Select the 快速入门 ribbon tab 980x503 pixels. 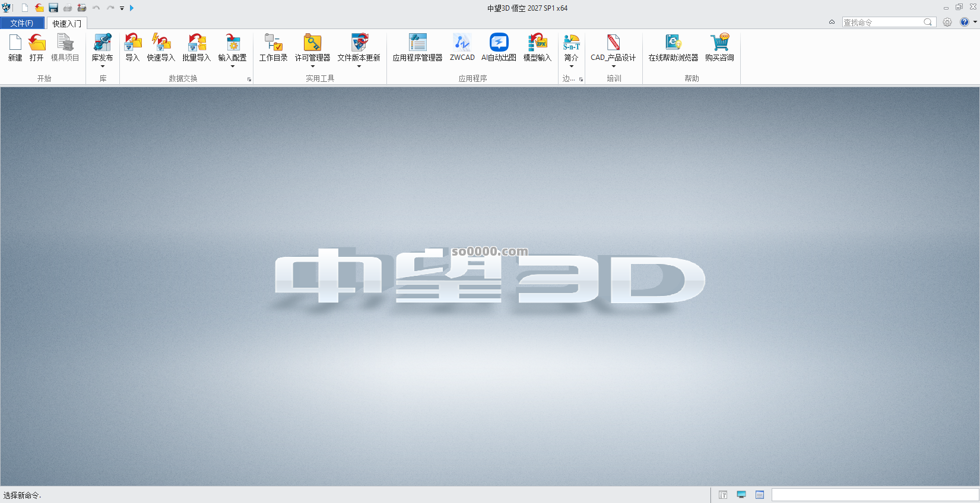tap(66, 23)
